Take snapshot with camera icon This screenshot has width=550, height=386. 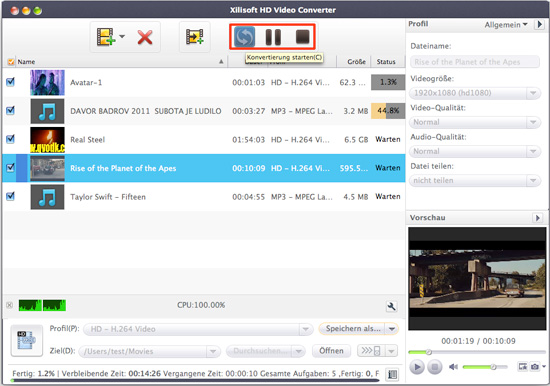[x=535, y=367]
